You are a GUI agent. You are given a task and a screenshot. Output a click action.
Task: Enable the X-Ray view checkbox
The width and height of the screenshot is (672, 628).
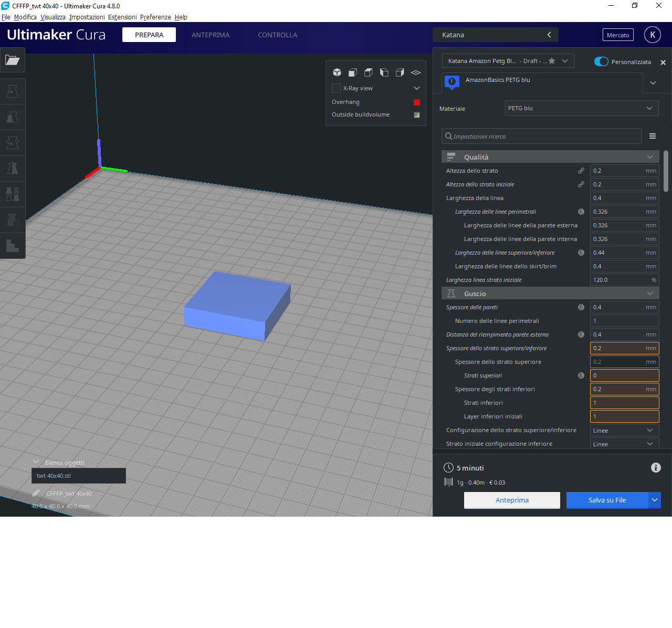[337, 88]
